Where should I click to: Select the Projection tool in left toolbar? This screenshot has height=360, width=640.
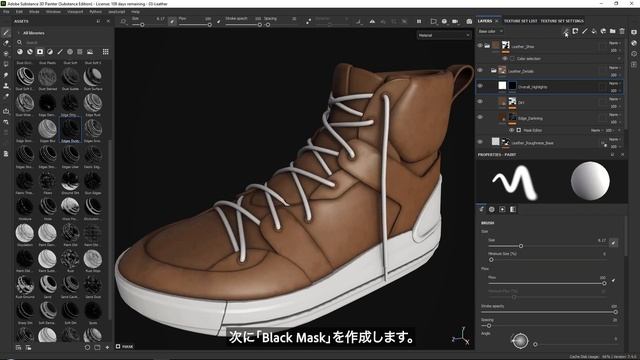click(6, 53)
